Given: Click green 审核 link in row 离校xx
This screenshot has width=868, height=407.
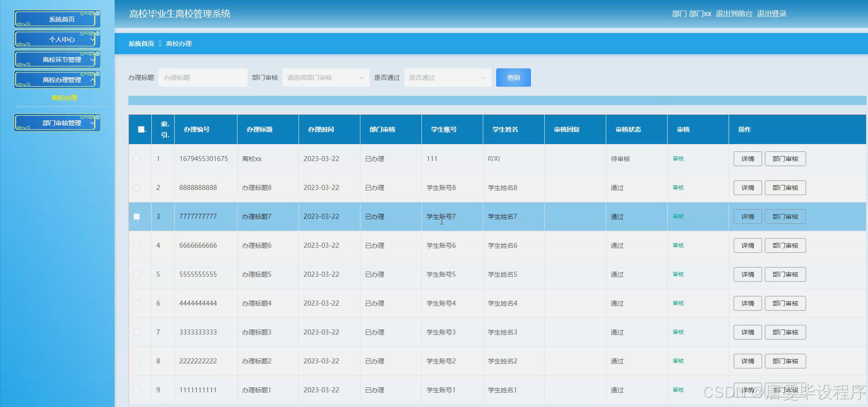Looking at the screenshot, I should (x=678, y=159).
